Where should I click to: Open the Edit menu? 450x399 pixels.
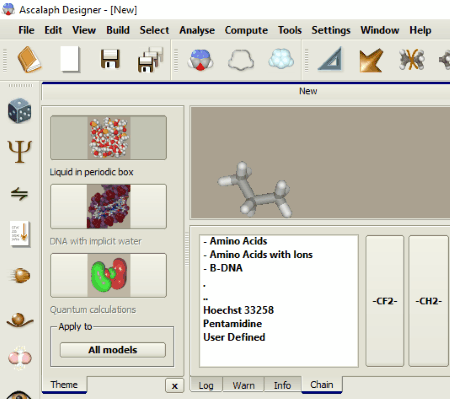coord(53,30)
